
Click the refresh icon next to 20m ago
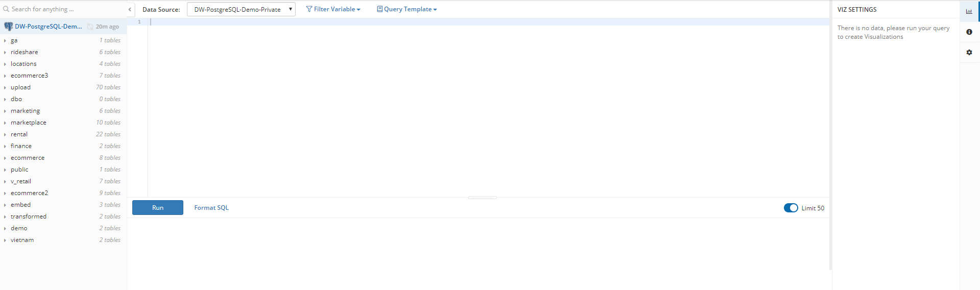click(90, 27)
